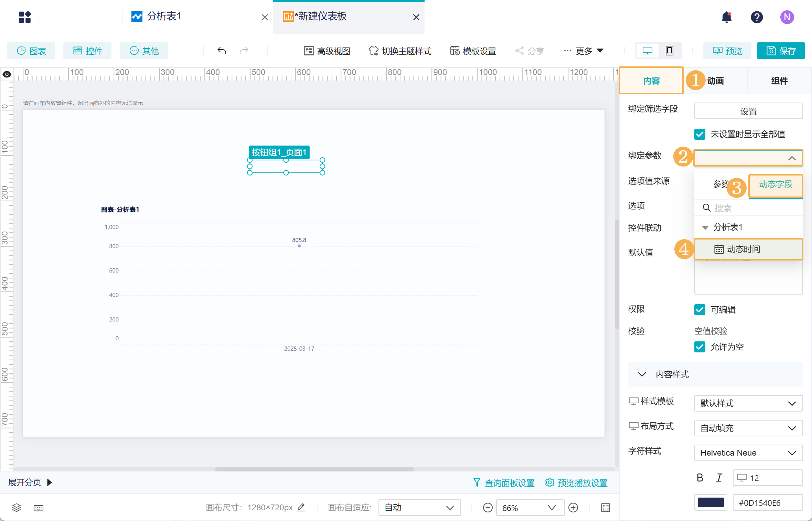
Task: Toggle italic text style
Action: click(x=719, y=478)
